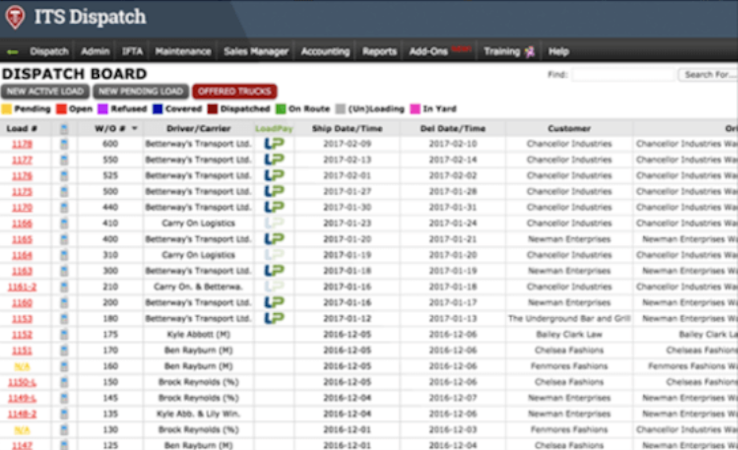Click green On Route legend swatch
Image resolution: width=738 pixels, height=450 pixels.
click(x=281, y=109)
